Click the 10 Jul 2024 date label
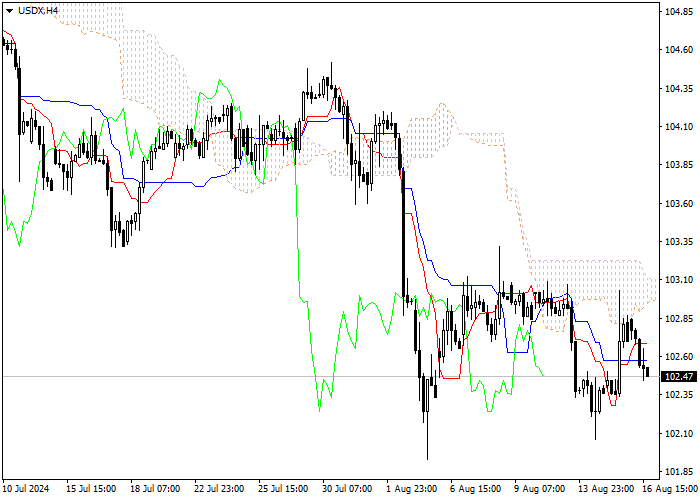Viewport: 700px width, 500px height. point(26,488)
